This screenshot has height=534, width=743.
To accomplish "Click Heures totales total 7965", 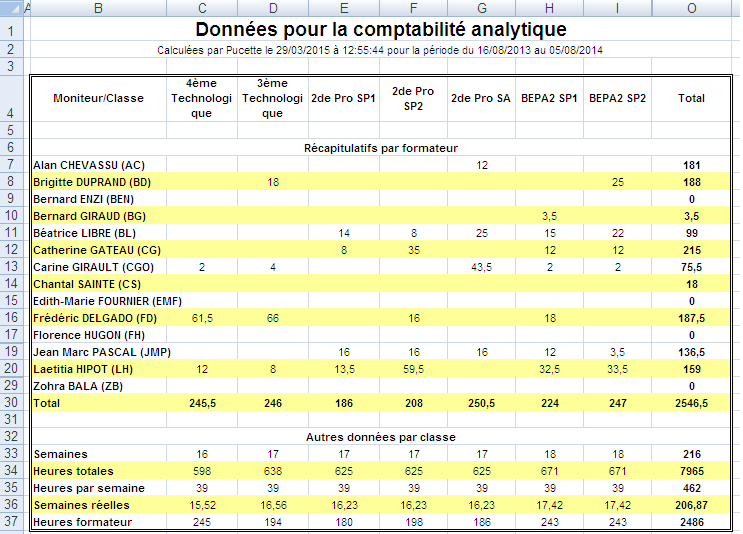I will [691, 471].
